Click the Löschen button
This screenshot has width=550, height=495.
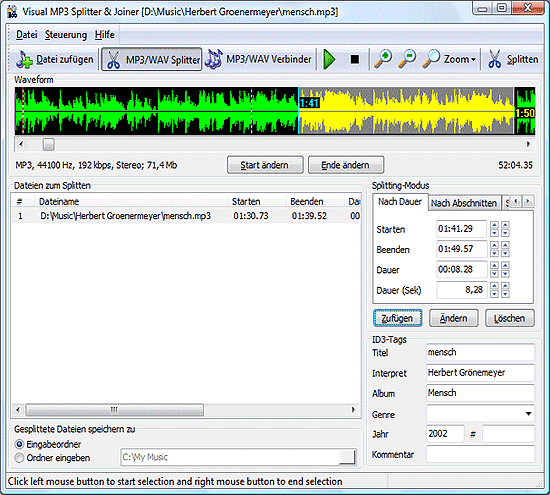pyautogui.click(x=510, y=318)
